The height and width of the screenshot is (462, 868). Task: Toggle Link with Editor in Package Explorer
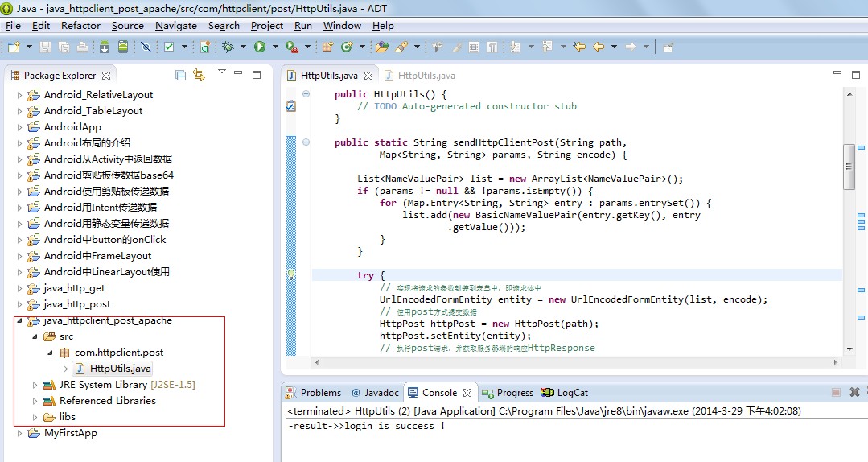[199, 75]
